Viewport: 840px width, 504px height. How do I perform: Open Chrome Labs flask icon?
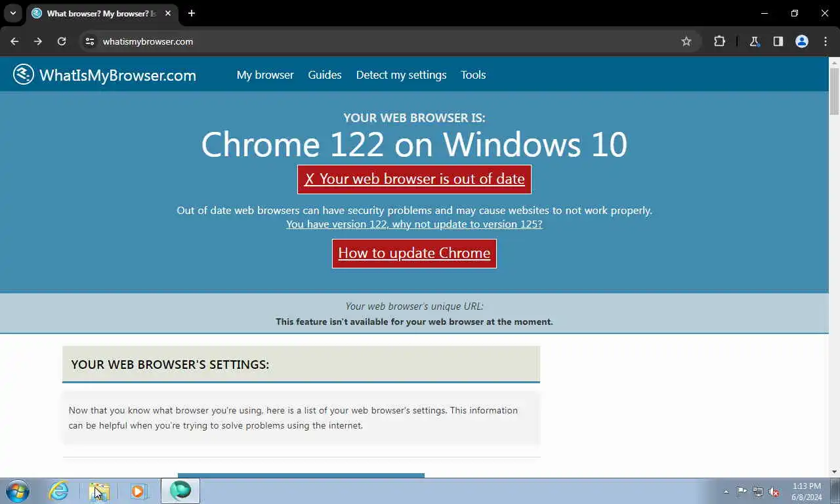[x=755, y=41]
